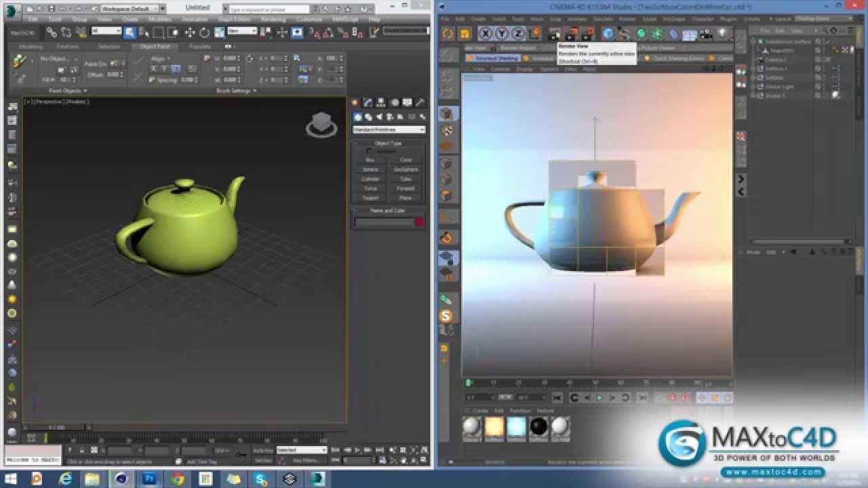Click the Teapot object type button

click(370, 198)
